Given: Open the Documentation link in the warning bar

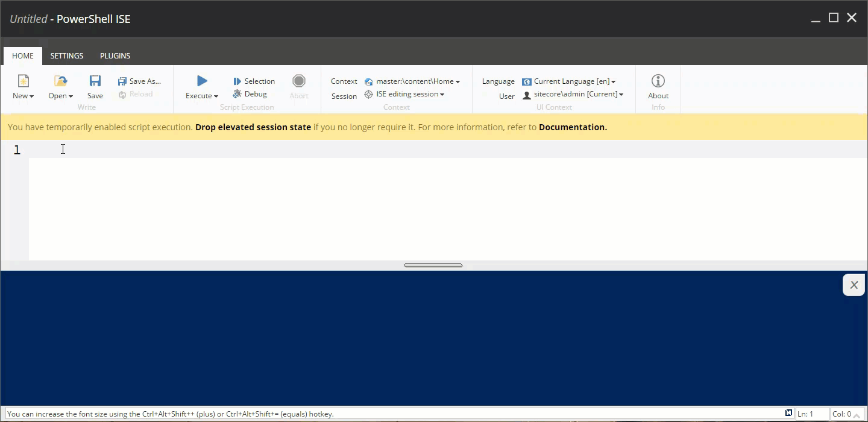Looking at the screenshot, I should click(x=573, y=127).
